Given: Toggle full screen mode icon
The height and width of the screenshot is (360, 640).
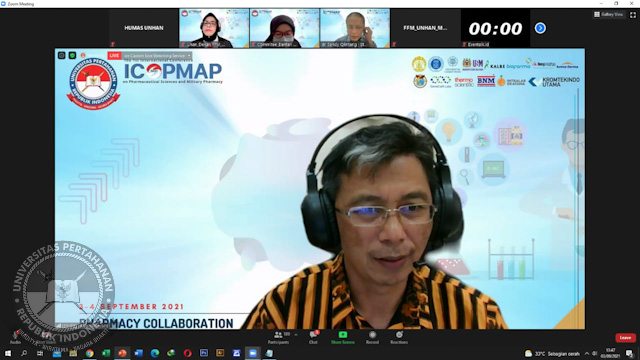Looking at the screenshot, I should [633, 15].
